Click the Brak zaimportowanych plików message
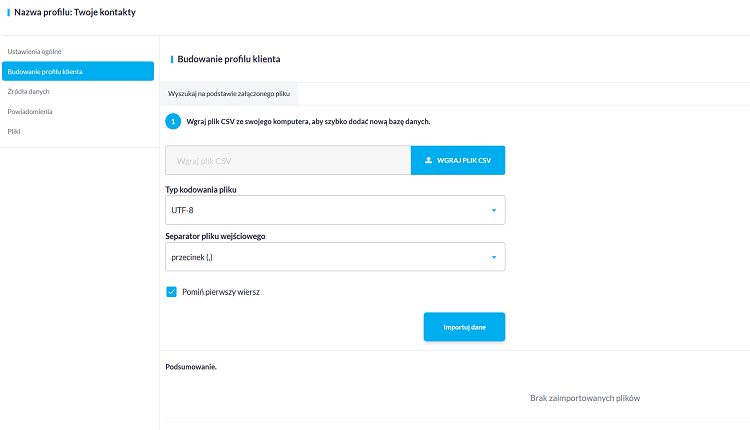Image resolution: width=750 pixels, height=430 pixels. 585,398
